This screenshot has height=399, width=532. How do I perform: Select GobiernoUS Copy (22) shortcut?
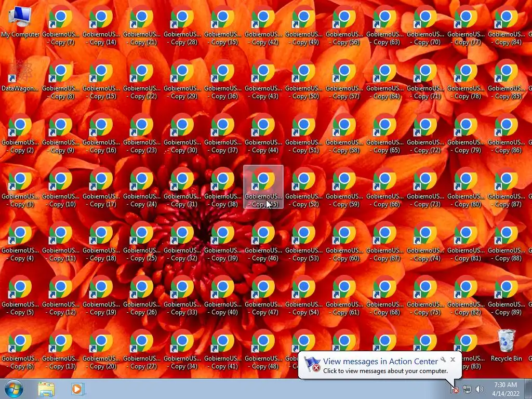(142, 79)
